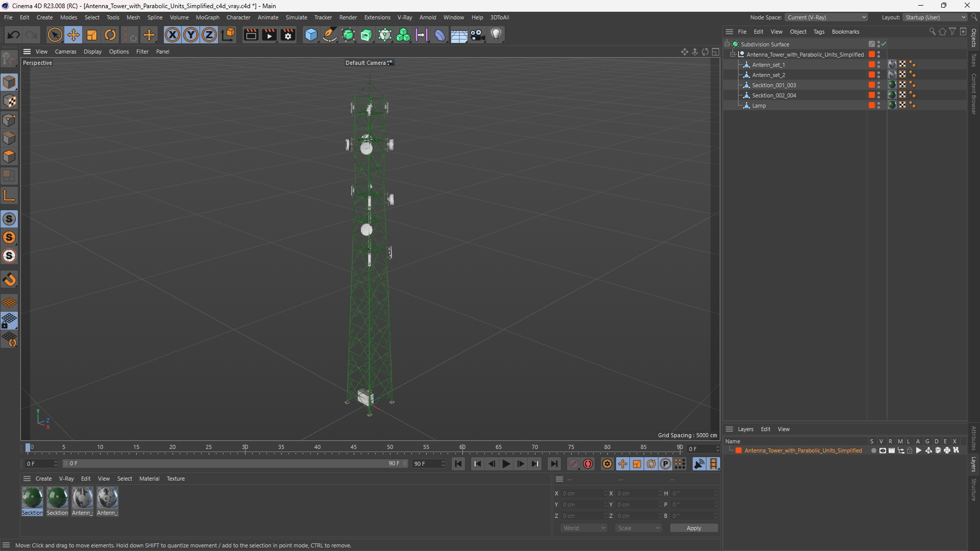Toggle Subdivision Surface enable checkmark
This screenshot has width=980, height=551.
coord(884,44)
